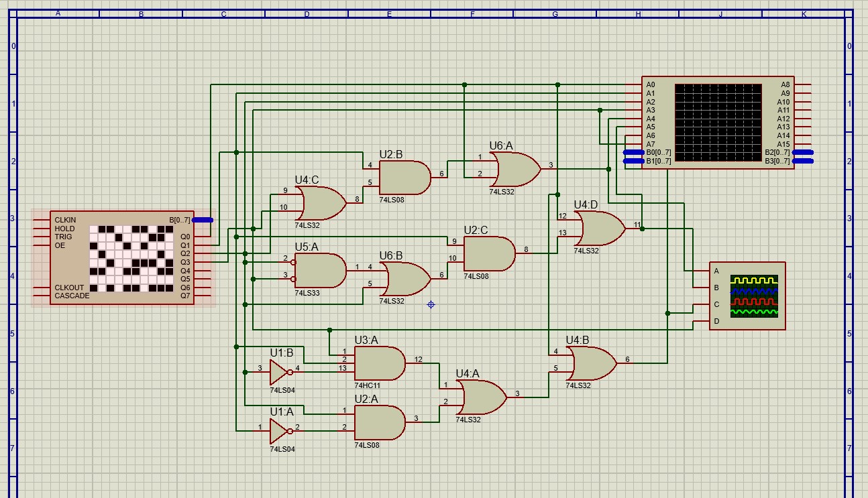Image resolution: width=868 pixels, height=498 pixels.
Task: Click the CLKIN pin label on generator
Action: [65, 220]
